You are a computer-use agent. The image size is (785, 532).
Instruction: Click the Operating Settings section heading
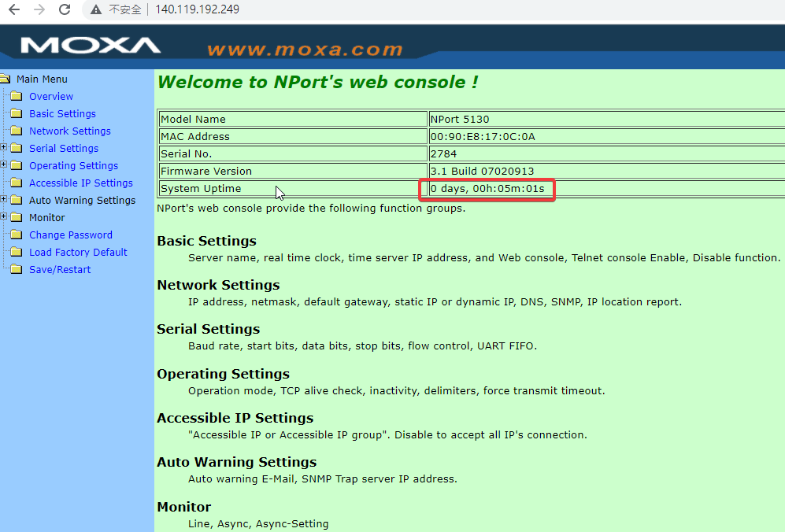click(x=224, y=374)
